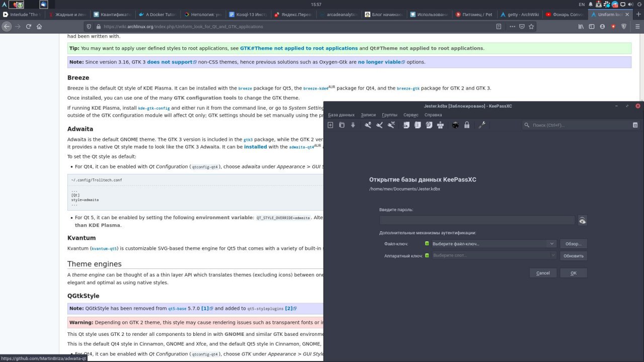The height and width of the screenshot is (362, 644).
Task: Open the Записи menu
Action: pyautogui.click(x=368, y=115)
